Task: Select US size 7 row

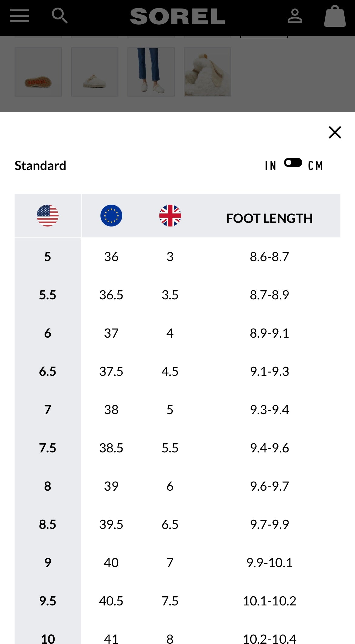Action: [x=48, y=410]
